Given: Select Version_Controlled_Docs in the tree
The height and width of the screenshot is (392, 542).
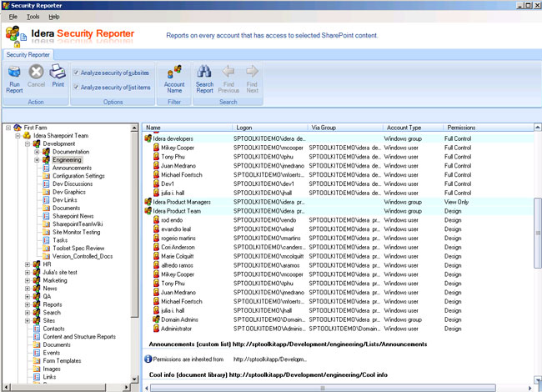Looking at the screenshot, I should point(83,256).
